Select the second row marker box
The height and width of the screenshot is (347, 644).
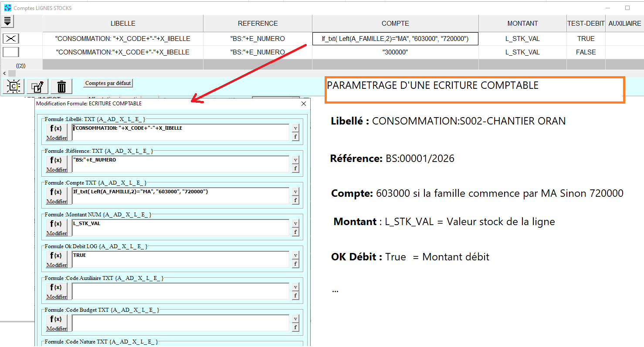[11, 52]
